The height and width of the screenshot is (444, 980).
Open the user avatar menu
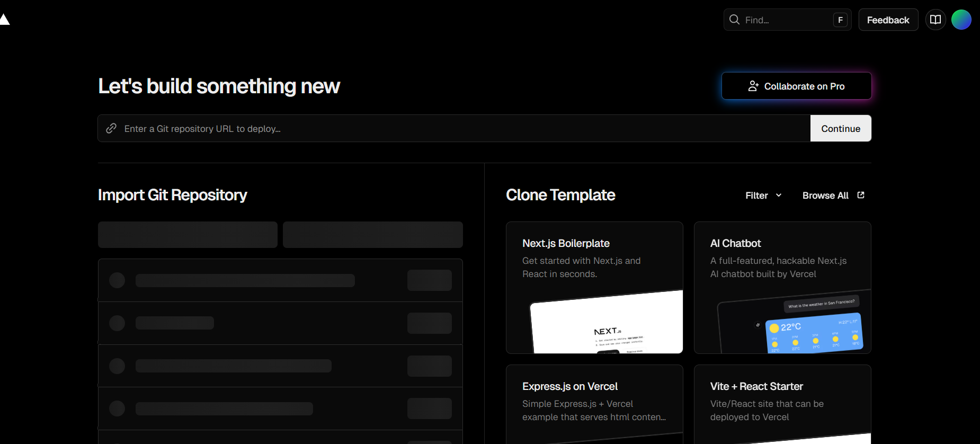tap(961, 20)
